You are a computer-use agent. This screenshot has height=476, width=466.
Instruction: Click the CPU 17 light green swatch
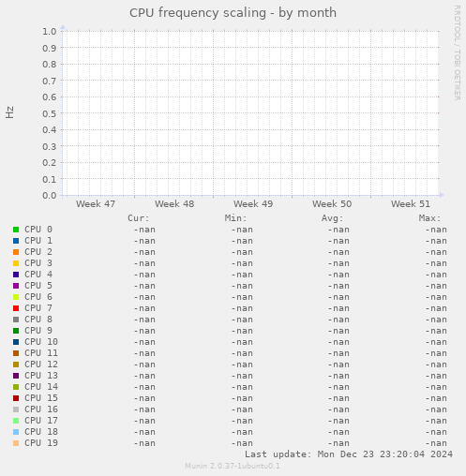point(16,421)
